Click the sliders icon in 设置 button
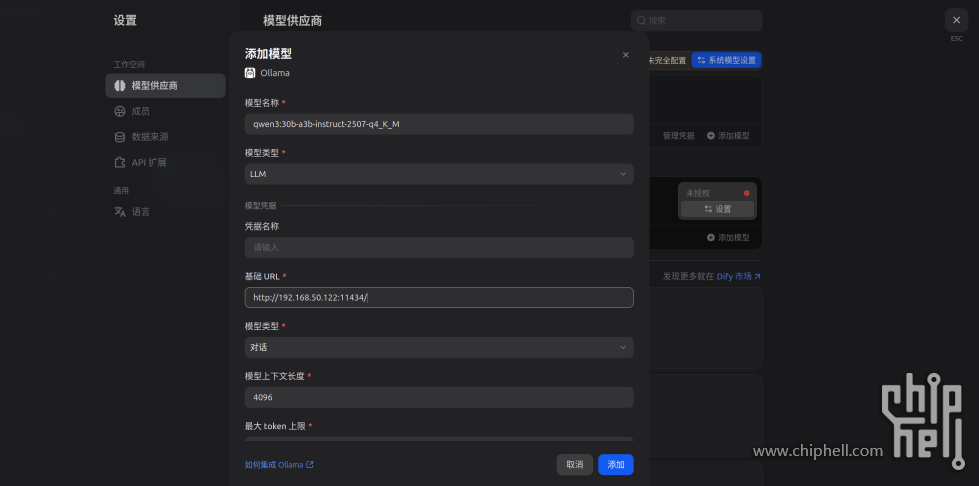979x486 pixels. coord(708,209)
